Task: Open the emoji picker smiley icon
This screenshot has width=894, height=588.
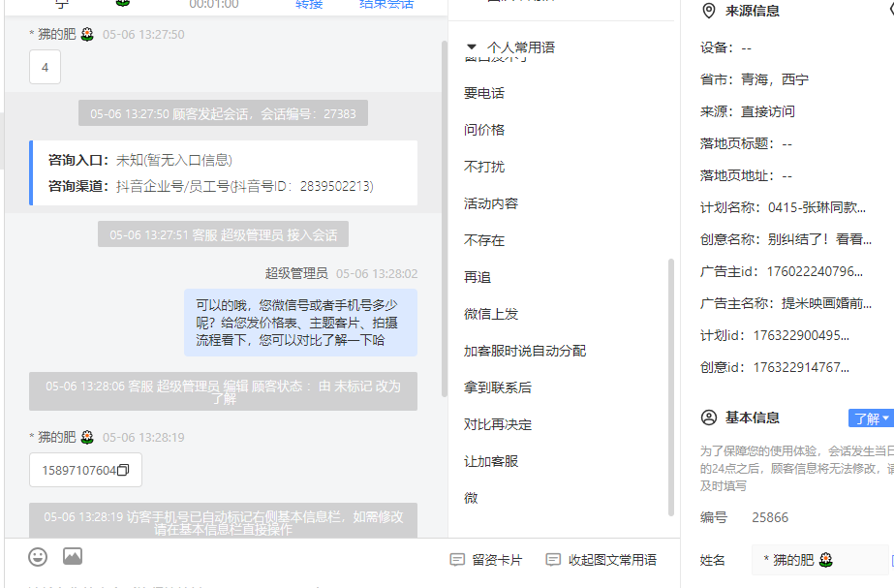Action: pos(38,557)
